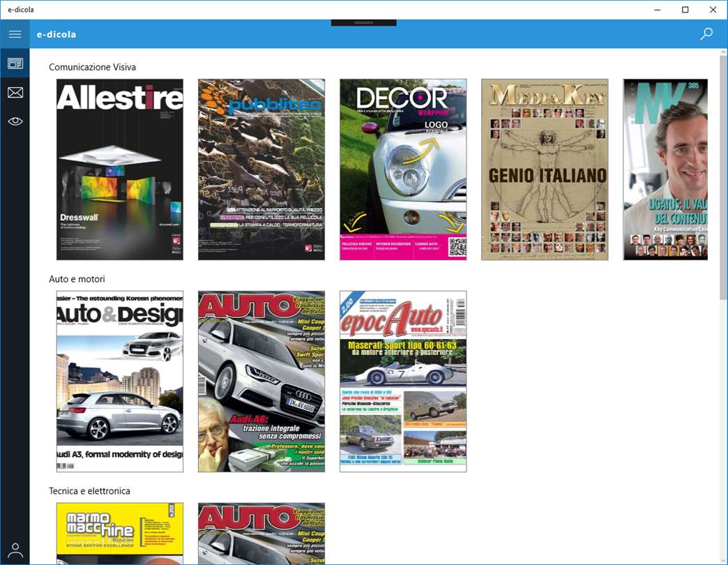Open the epocAuto magazine cover
Viewport: 728px width, 565px height.
pyautogui.click(x=403, y=381)
